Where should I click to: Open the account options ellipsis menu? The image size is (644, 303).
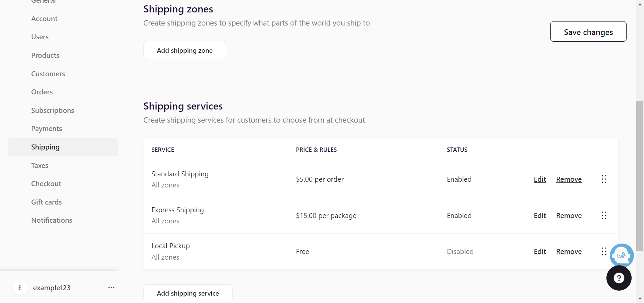(111, 288)
